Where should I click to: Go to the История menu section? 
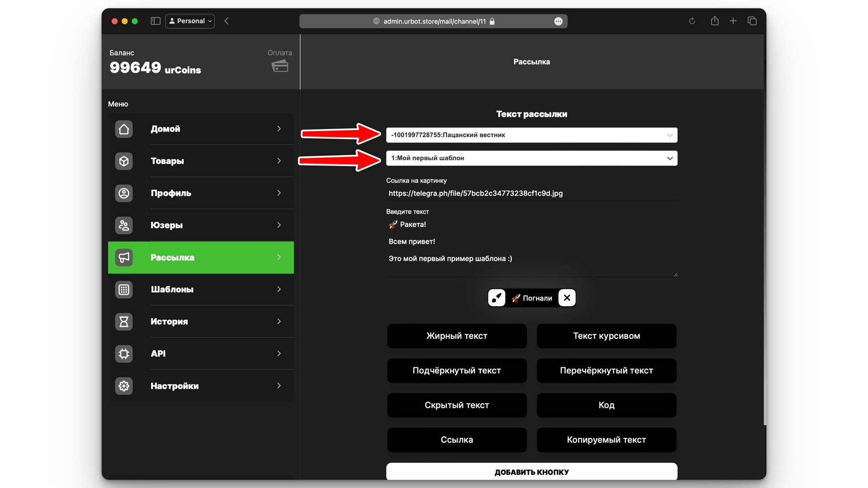pyautogui.click(x=201, y=322)
